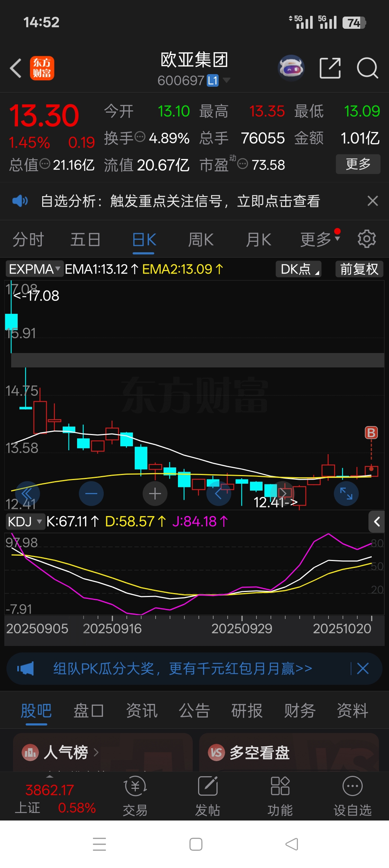Tap the current price 13.30
Viewport: 389px width, 868px height.
[44, 116]
